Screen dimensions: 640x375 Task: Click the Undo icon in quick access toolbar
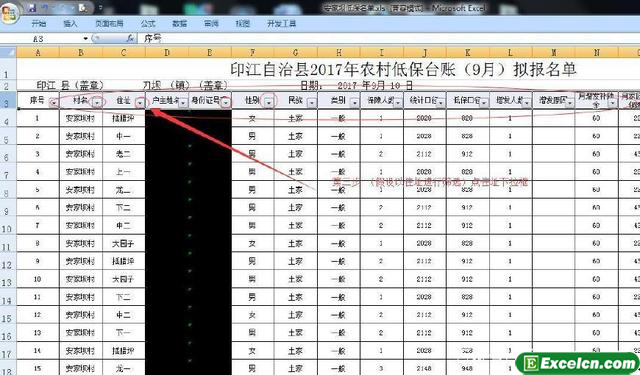coord(46,8)
